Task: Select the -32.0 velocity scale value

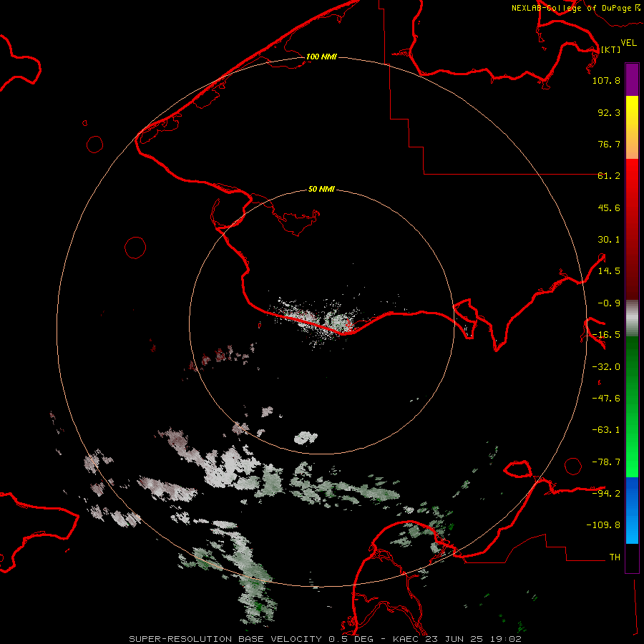Action: 606,367
